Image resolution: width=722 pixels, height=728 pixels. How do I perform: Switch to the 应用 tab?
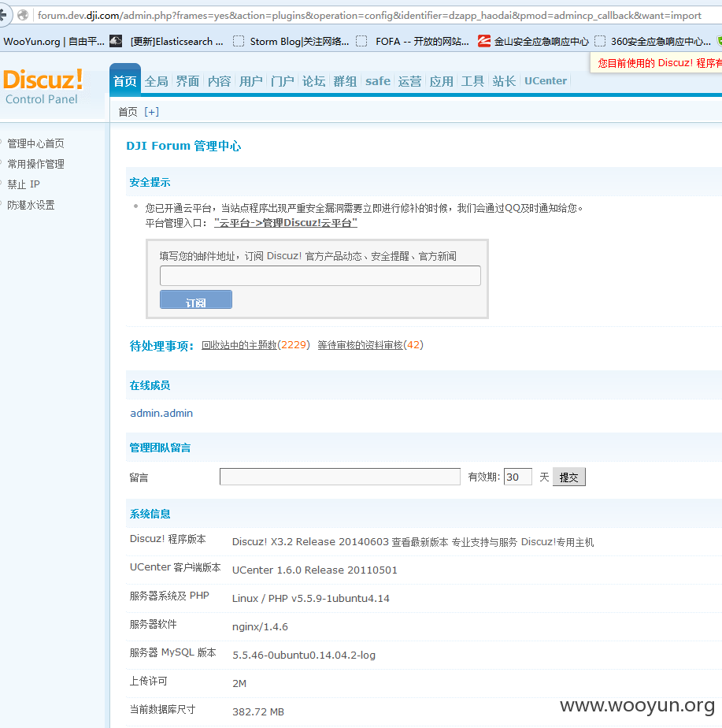coord(441,81)
